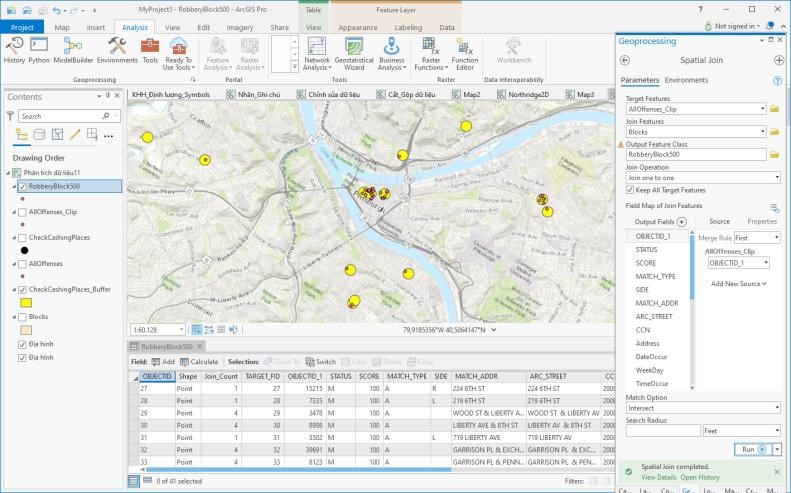Enable CheckCashingPlaces layer
791x493 pixels.
[x=22, y=238]
